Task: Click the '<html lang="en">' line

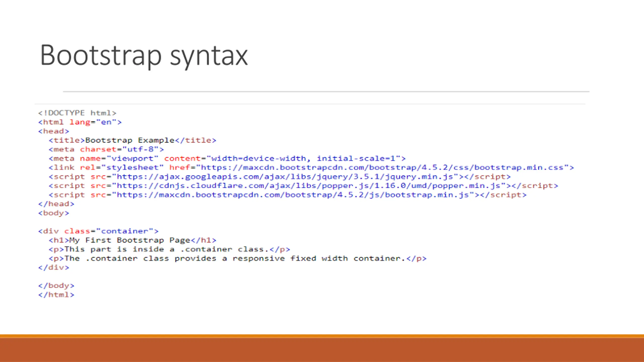Action: point(80,122)
